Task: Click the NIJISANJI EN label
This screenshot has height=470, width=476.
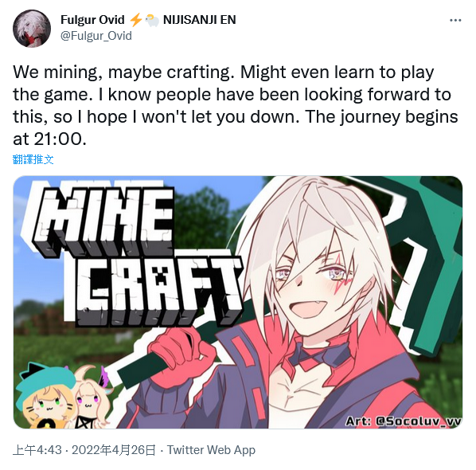Action: pyautogui.click(x=200, y=20)
